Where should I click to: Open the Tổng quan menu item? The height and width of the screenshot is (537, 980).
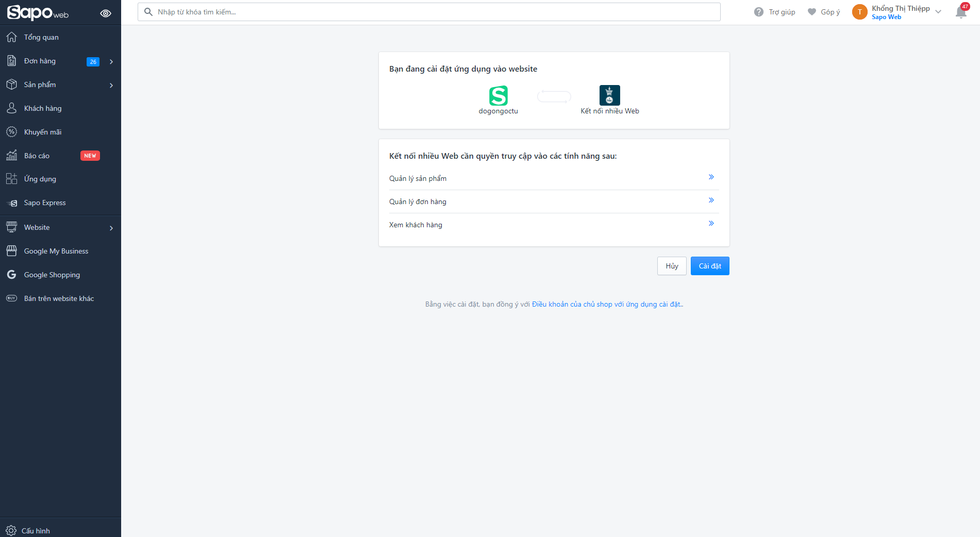60,37
